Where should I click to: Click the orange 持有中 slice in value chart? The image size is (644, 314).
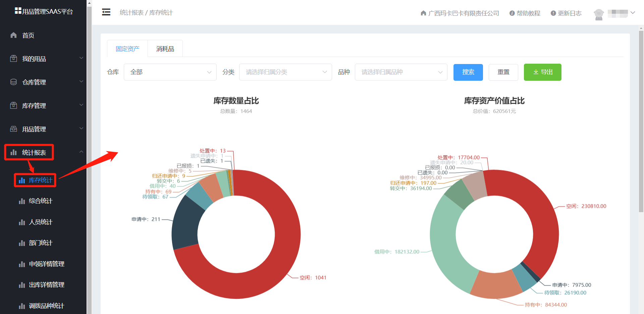click(496, 285)
